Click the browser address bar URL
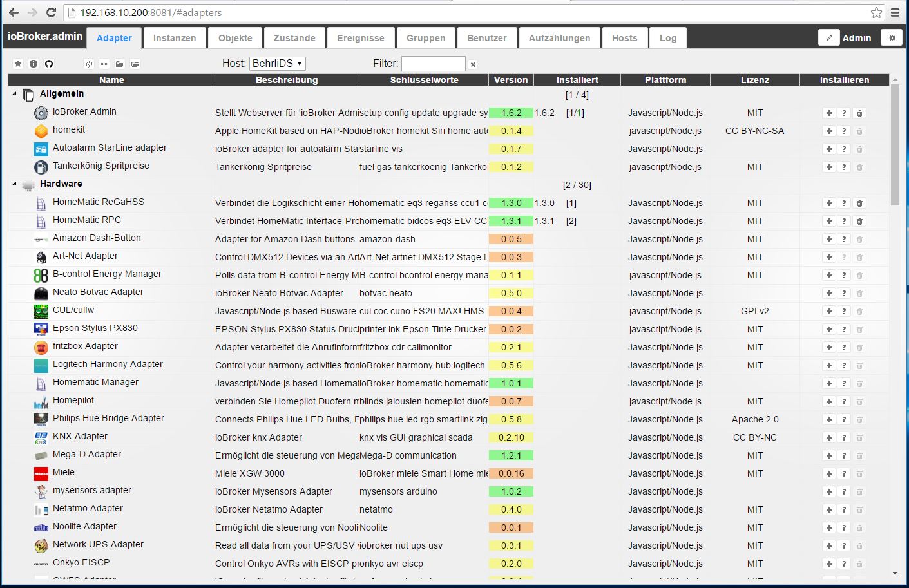This screenshot has width=909, height=588. 151,13
